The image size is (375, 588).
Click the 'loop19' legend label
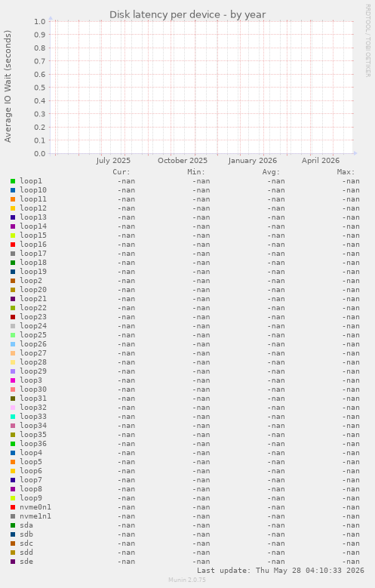tap(33, 272)
